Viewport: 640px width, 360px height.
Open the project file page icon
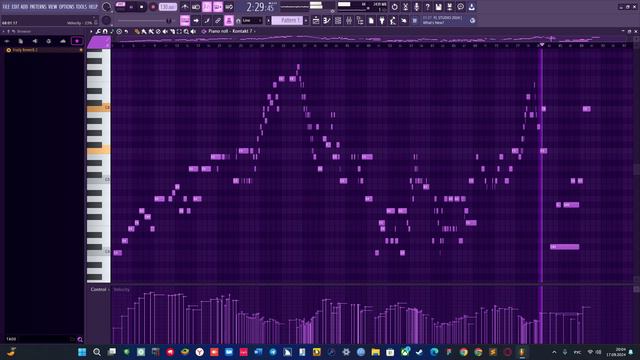371,20
